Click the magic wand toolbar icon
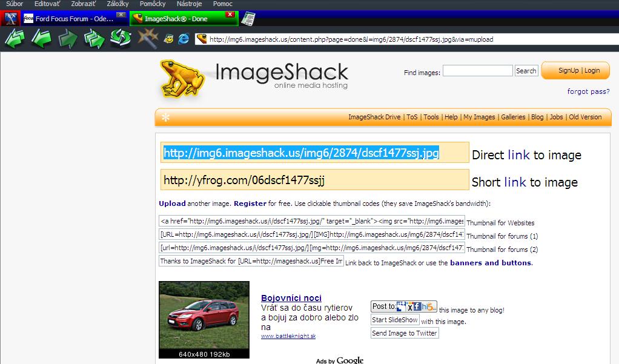Viewport: 619px width, 364px height. 147,39
